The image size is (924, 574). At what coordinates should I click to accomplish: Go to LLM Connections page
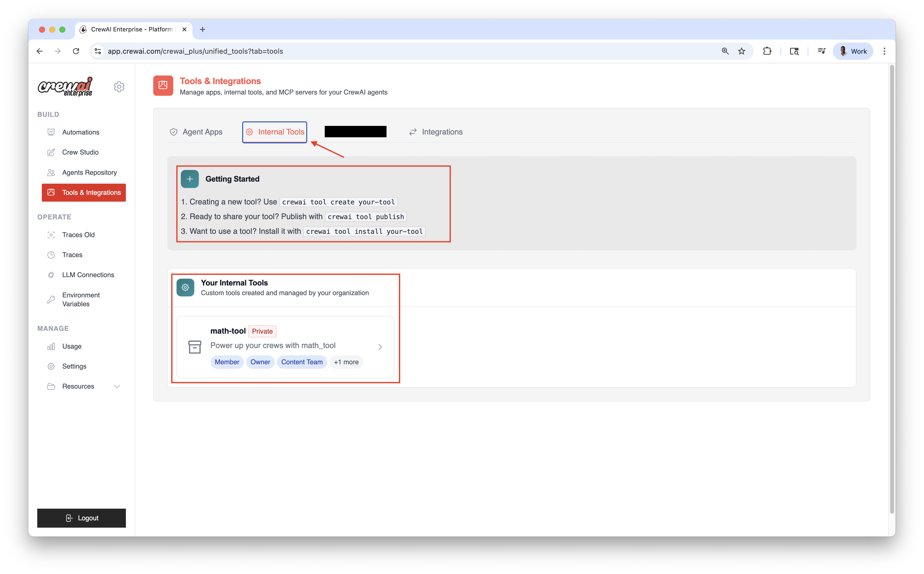click(x=88, y=275)
